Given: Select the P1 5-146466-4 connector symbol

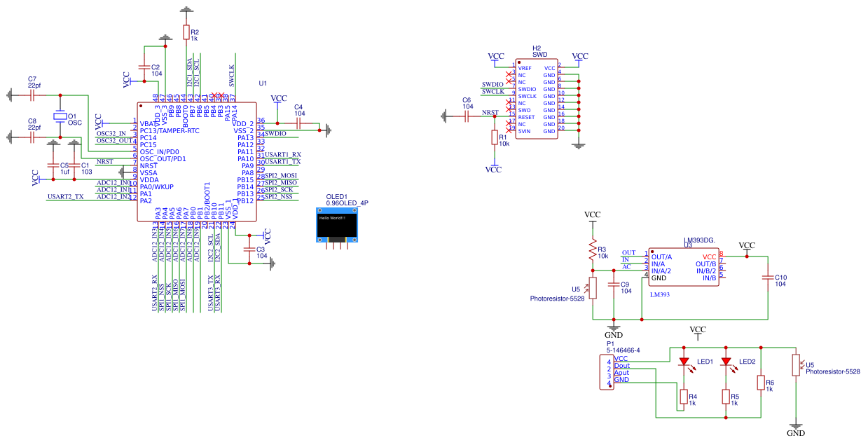Looking at the screenshot, I should [x=607, y=372].
